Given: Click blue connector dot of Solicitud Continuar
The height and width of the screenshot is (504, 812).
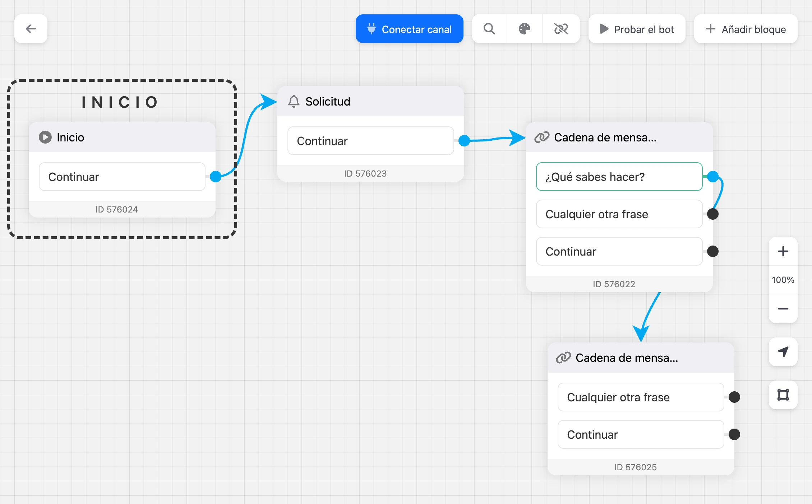Looking at the screenshot, I should (464, 141).
